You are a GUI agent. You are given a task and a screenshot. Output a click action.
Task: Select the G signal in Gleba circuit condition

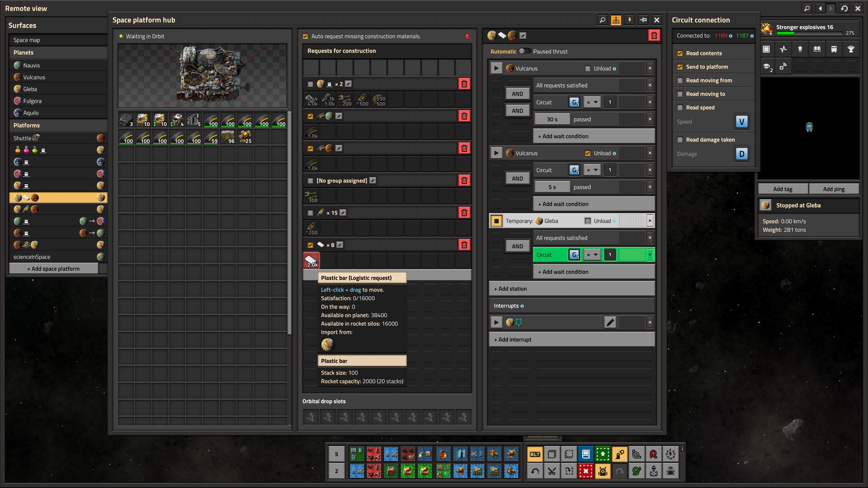point(574,255)
